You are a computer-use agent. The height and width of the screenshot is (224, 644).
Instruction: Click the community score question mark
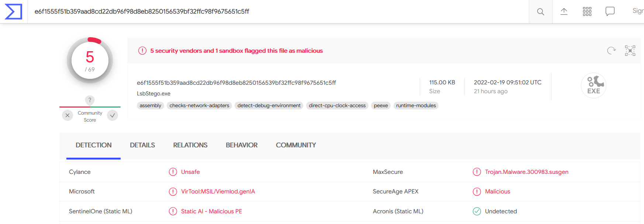point(90,100)
